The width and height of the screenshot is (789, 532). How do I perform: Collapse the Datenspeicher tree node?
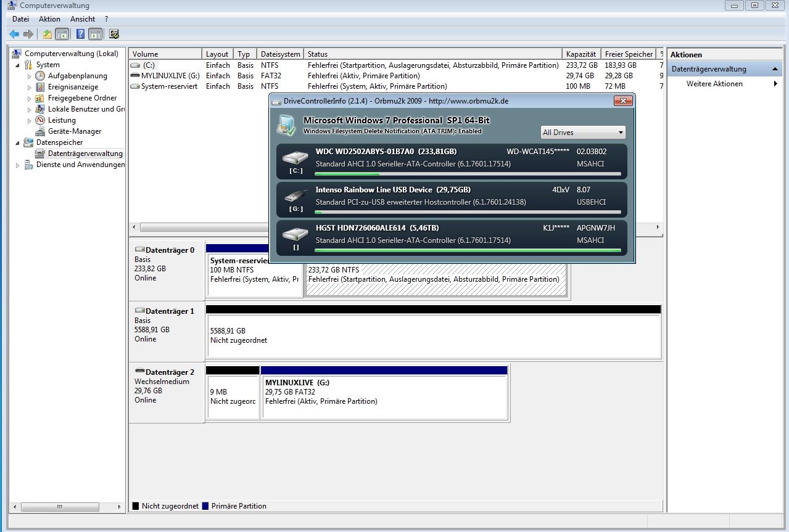click(x=18, y=142)
